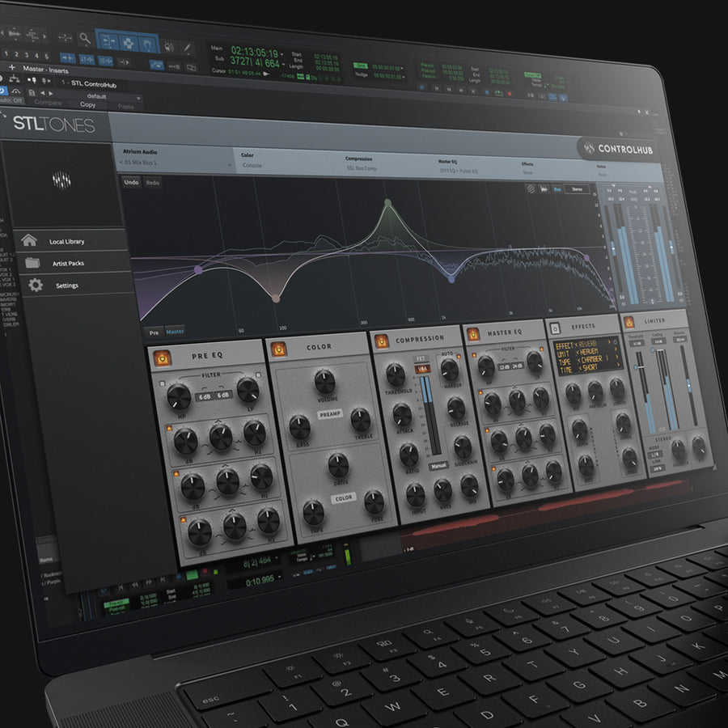Click the pencil tool in Pro Tools toolbar

pos(188,47)
